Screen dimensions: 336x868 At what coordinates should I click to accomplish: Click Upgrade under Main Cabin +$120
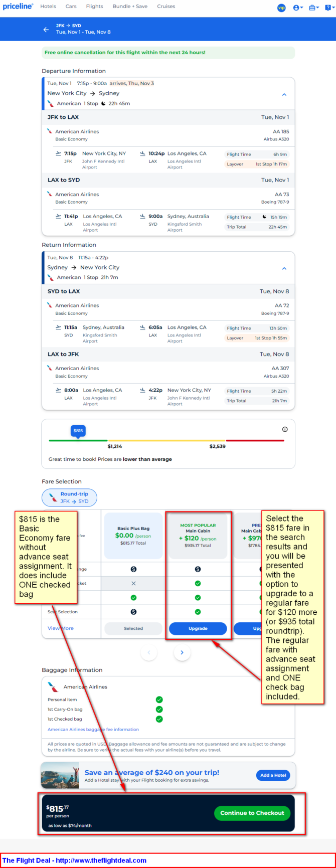tap(198, 628)
